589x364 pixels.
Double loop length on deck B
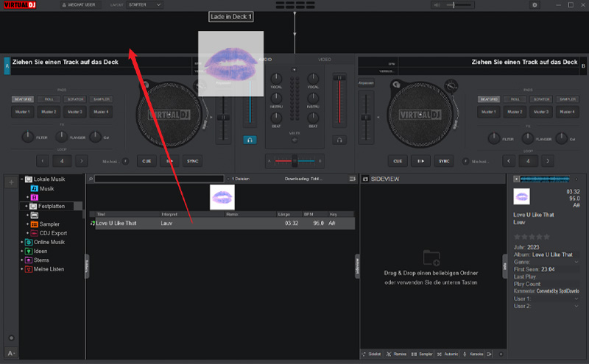point(548,161)
